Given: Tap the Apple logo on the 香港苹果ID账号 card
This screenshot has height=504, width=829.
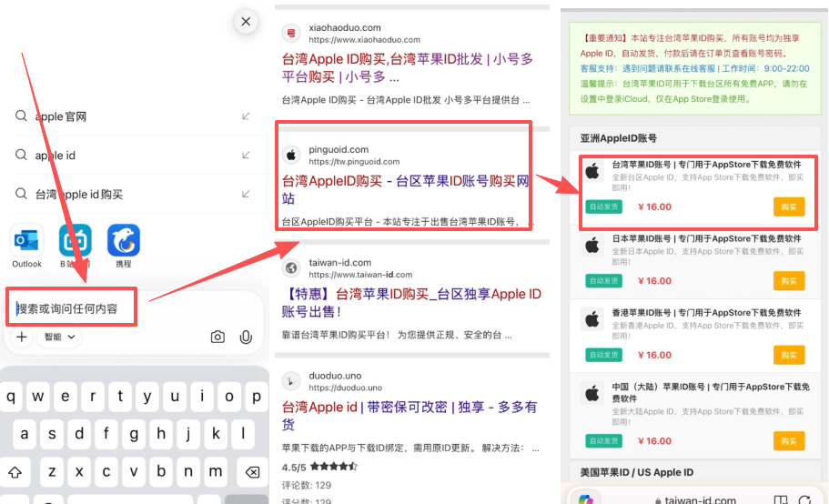Looking at the screenshot, I should (592, 319).
